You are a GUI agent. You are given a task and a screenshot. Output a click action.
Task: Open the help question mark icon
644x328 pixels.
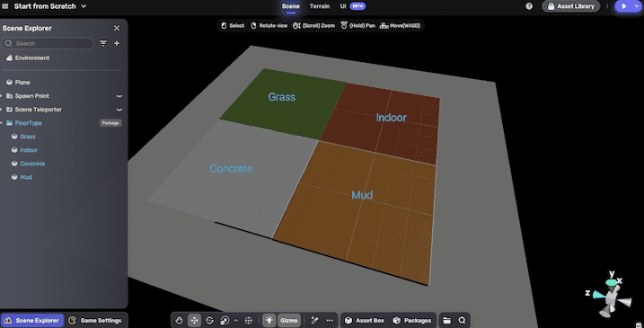point(529,6)
